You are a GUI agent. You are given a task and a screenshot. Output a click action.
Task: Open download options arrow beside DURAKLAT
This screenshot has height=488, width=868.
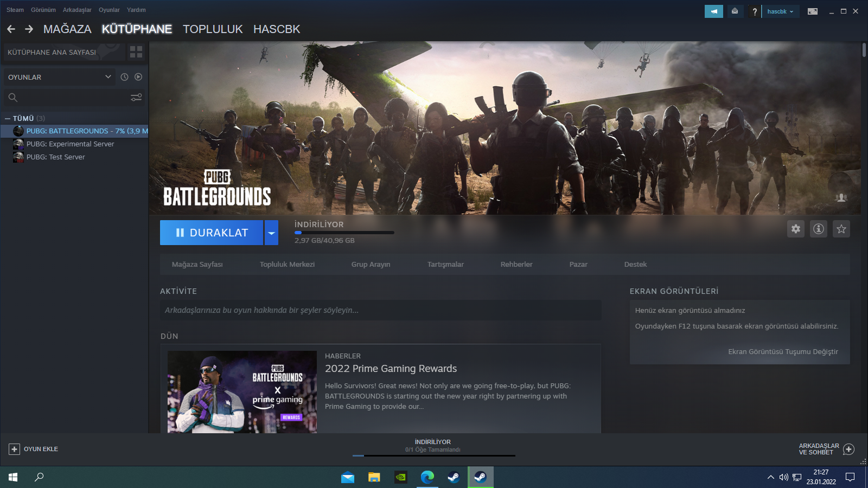coord(271,233)
